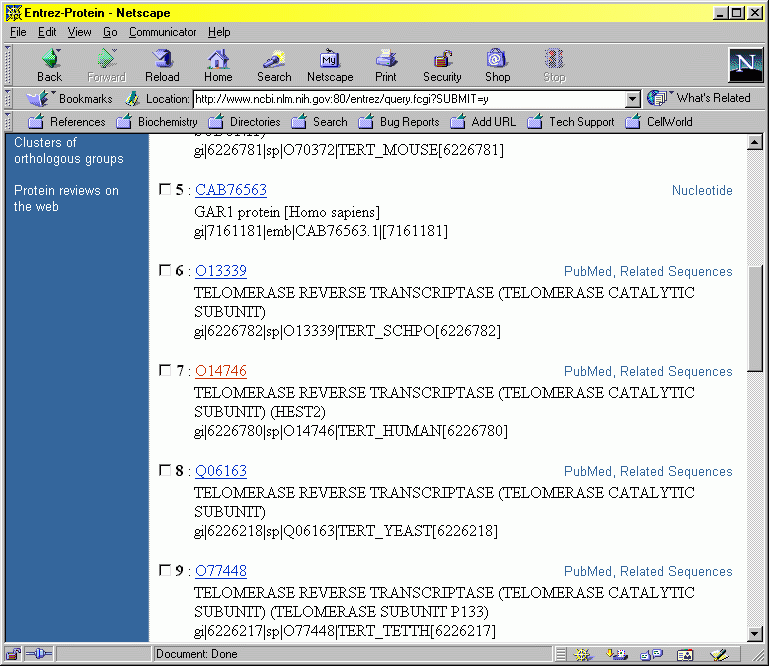
Task: Click Clusters of orthologous groups link
Action: pos(69,151)
